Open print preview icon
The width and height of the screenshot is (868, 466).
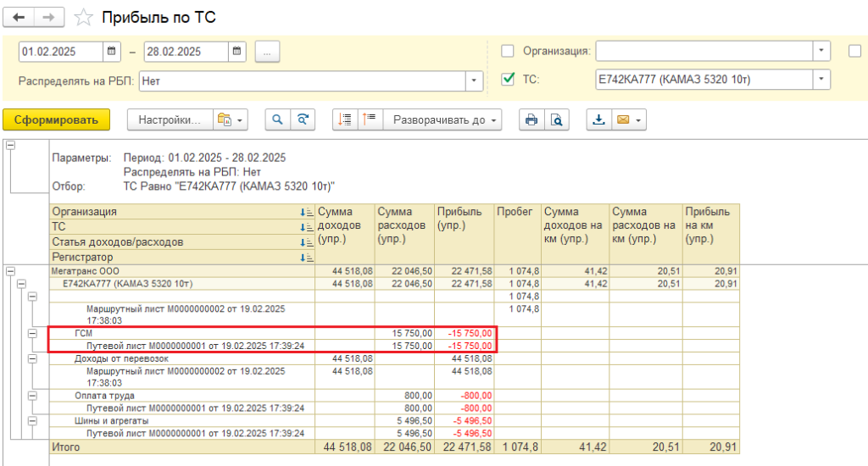tap(557, 119)
